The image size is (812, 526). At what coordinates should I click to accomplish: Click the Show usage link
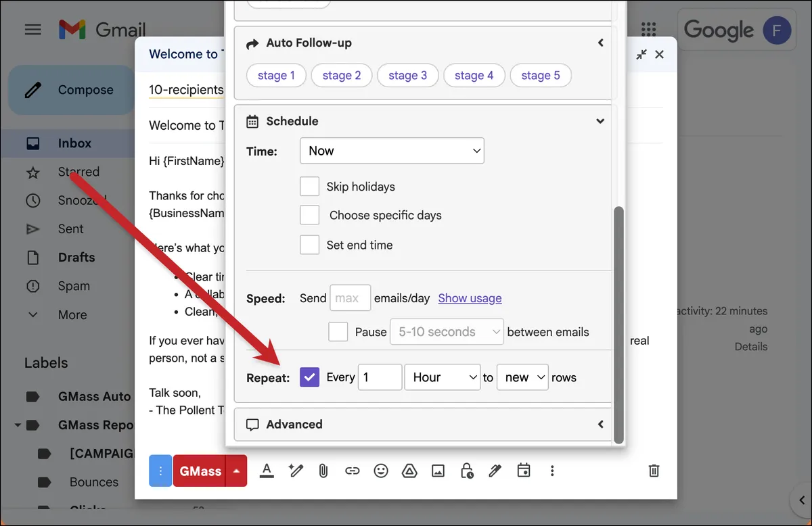point(470,298)
